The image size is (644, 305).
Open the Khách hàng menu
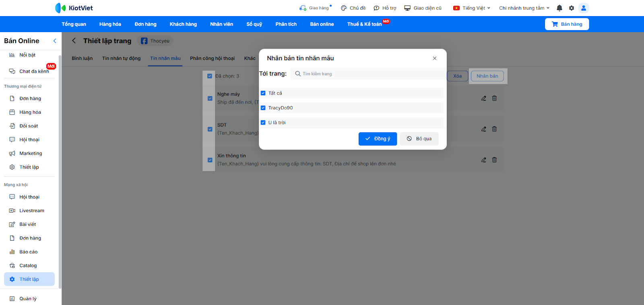[183, 24]
